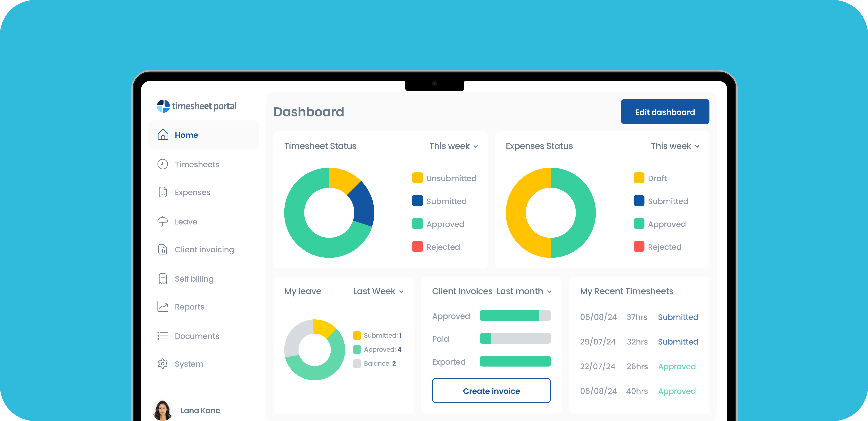
Task: Expand Client Invoices Last month dropdown
Action: [x=524, y=292]
